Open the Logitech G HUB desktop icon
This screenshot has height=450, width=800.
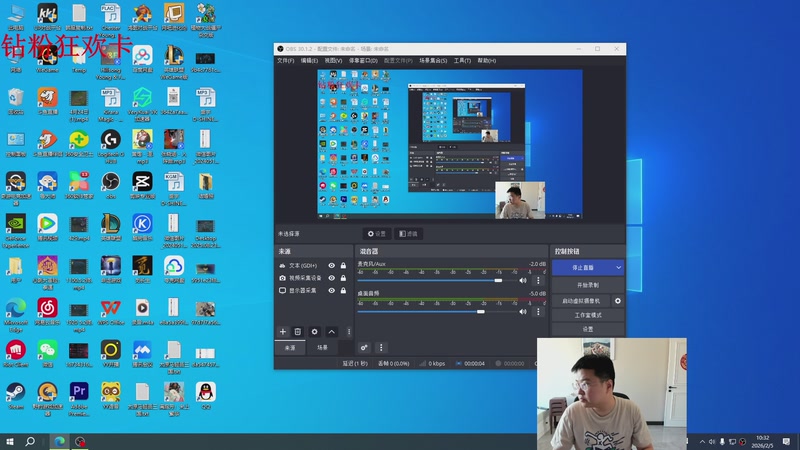(111, 146)
